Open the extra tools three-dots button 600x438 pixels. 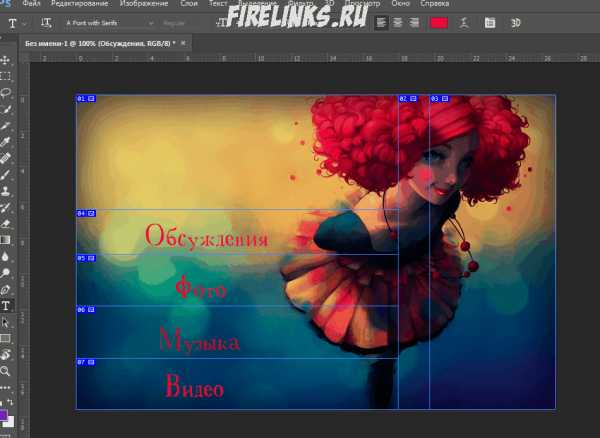(5, 388)
